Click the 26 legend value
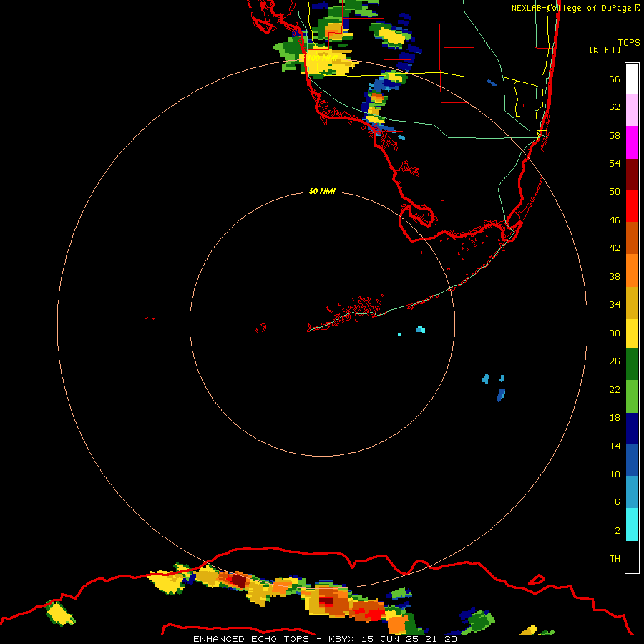 [x=615, y=361]
